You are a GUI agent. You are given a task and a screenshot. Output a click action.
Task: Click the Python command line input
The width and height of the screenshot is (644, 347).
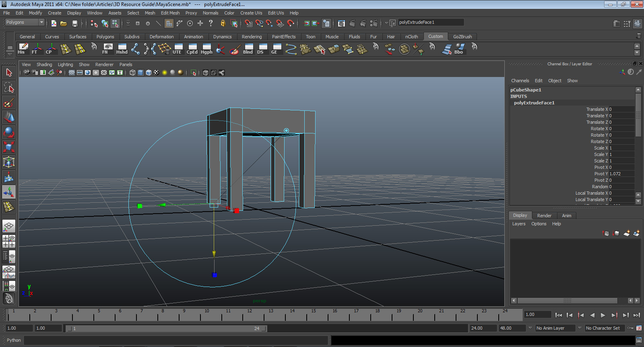tap(175, 340)
